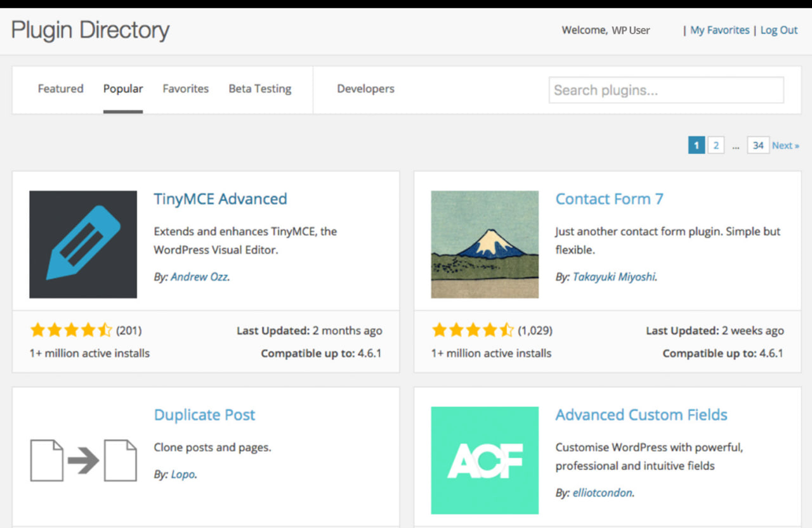Switch to the Favorites tab

(x=185, y=89)
